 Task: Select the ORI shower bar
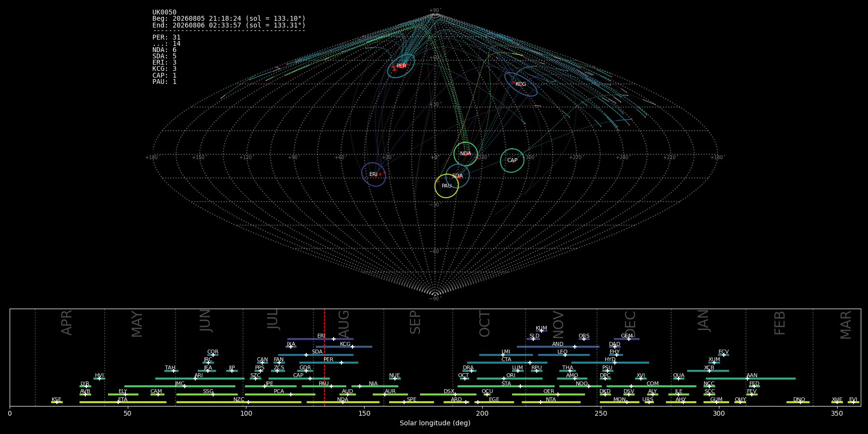click(510, 379)
